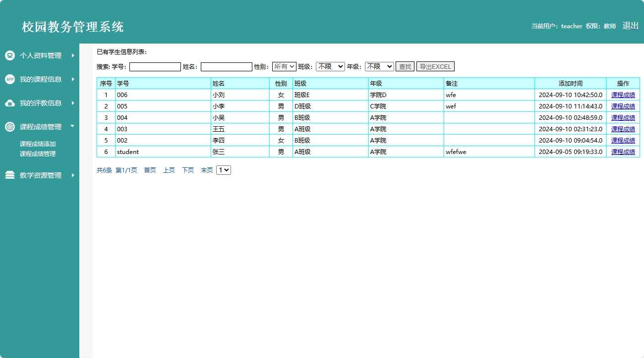Open the page number selector dropdown
The height and width of the screenshot is (358, 644).
224,170
